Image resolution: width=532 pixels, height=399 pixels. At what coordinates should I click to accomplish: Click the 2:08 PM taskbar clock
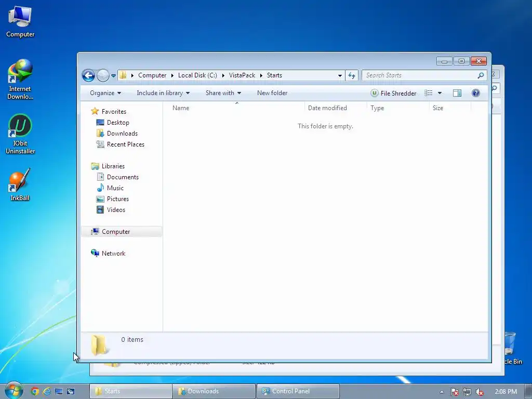click(506, 392)
